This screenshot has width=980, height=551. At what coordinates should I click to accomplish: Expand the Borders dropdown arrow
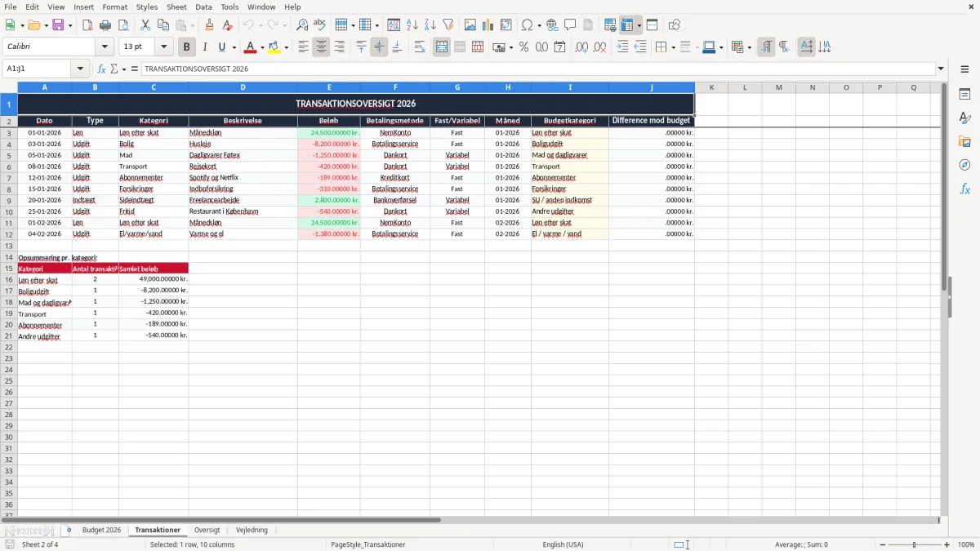(672, 47)
